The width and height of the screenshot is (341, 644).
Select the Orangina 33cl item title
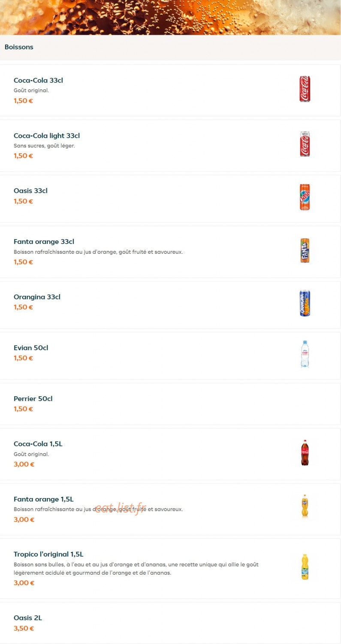click(37, 297)
